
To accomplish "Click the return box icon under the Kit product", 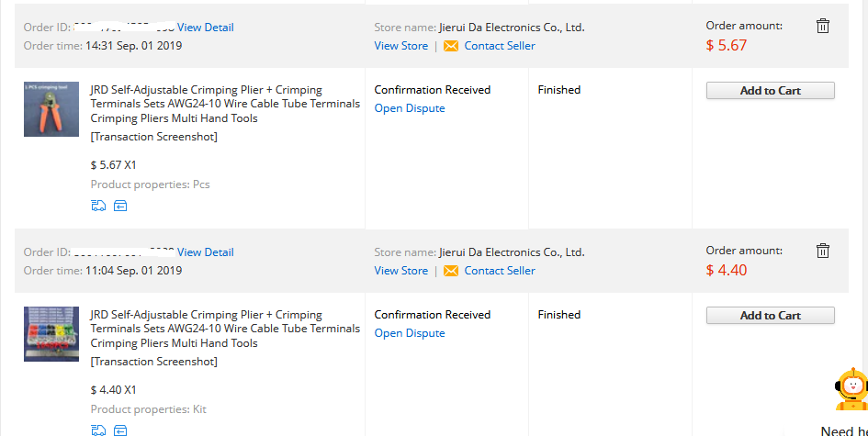I will click(x=120, y=430).
